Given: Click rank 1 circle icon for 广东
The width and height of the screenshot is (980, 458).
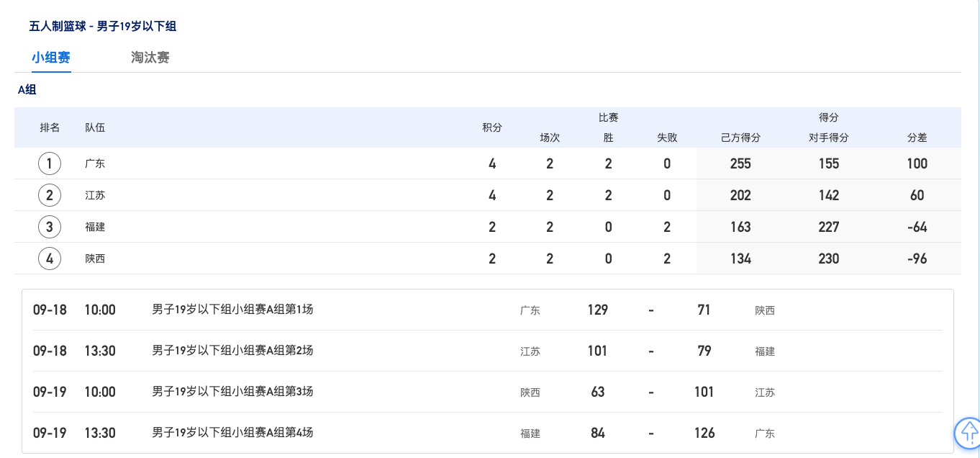Looking at the screenshot, I should pos(50,163).
